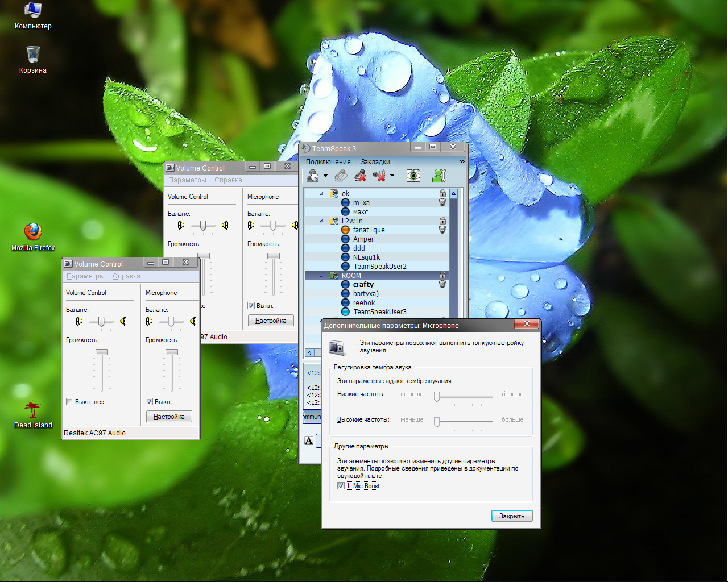The height and width of the screenshot is (582, 728).
Task: Click the channel icon beside ROOM
Action: [x=334, y=275]
